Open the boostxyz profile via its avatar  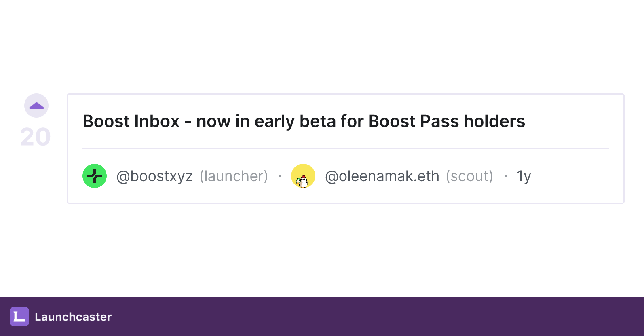94,175
